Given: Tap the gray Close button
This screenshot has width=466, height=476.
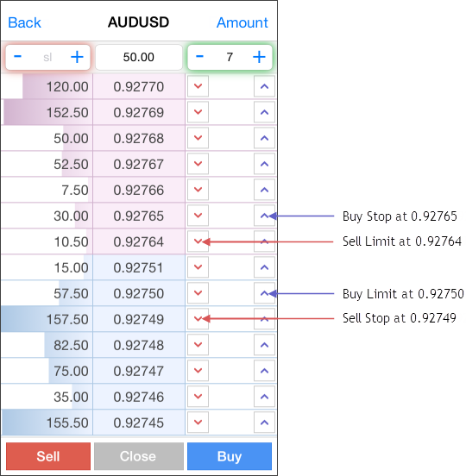Looking at the screenshot, I should (x=139, y=456).
